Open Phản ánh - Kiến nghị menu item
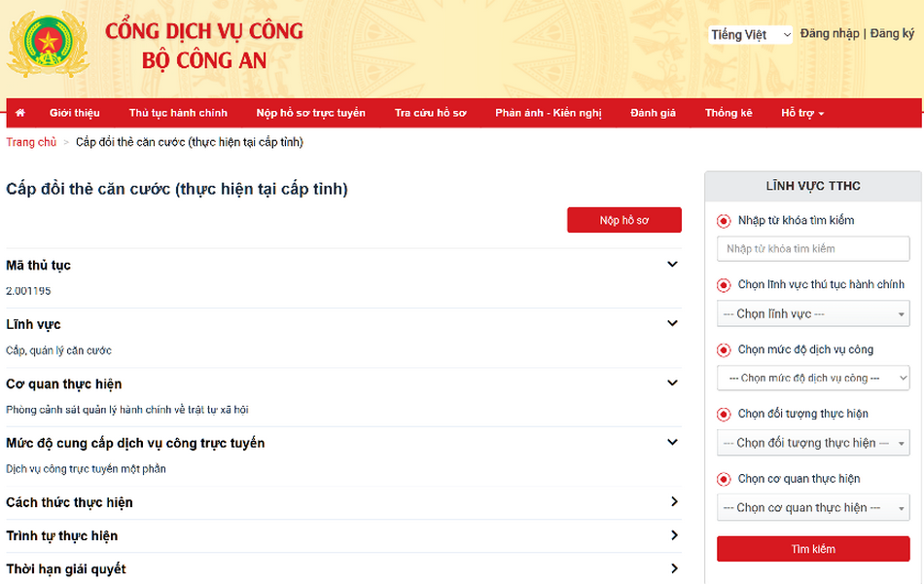924x584 pixels. click(548, 113)
